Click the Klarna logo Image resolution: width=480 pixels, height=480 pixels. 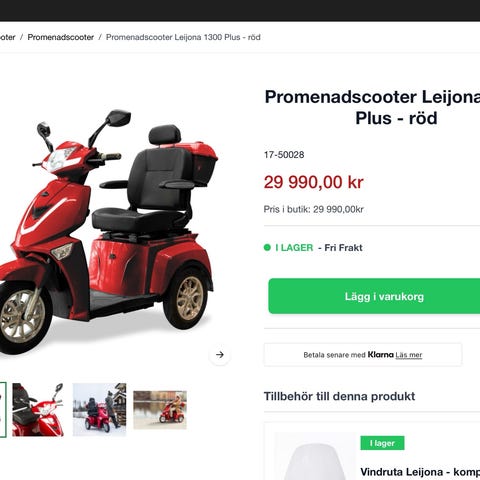pyautogui.click(x=381, y=355)
